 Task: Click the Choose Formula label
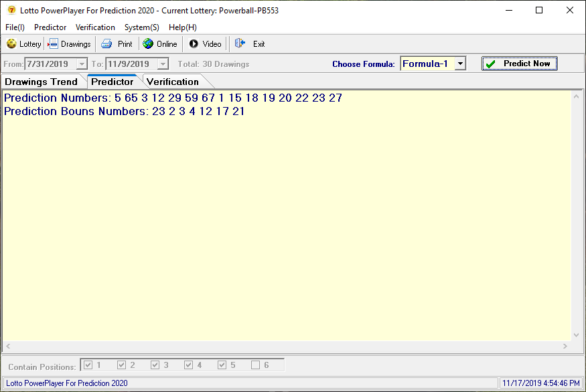coord(363,64)
